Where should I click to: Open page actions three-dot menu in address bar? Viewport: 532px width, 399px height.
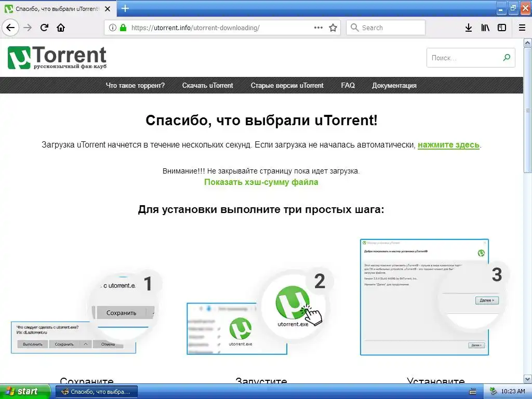click(x=318, y=28)
